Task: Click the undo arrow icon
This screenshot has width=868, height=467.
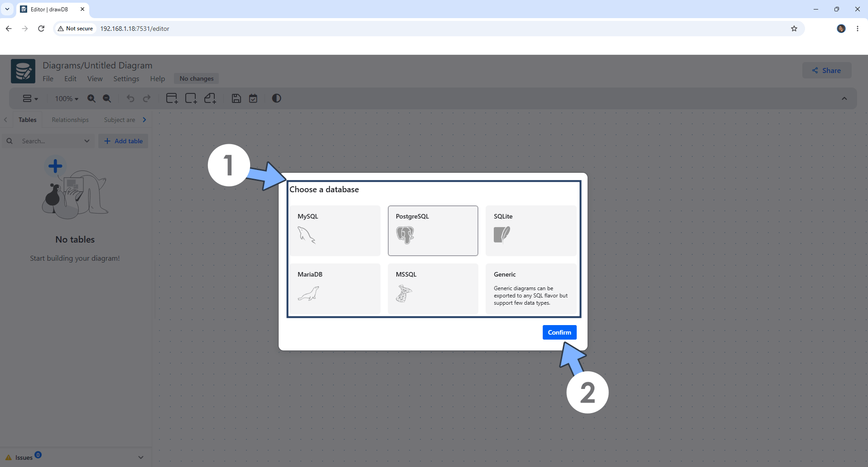Action: (130, 98)
